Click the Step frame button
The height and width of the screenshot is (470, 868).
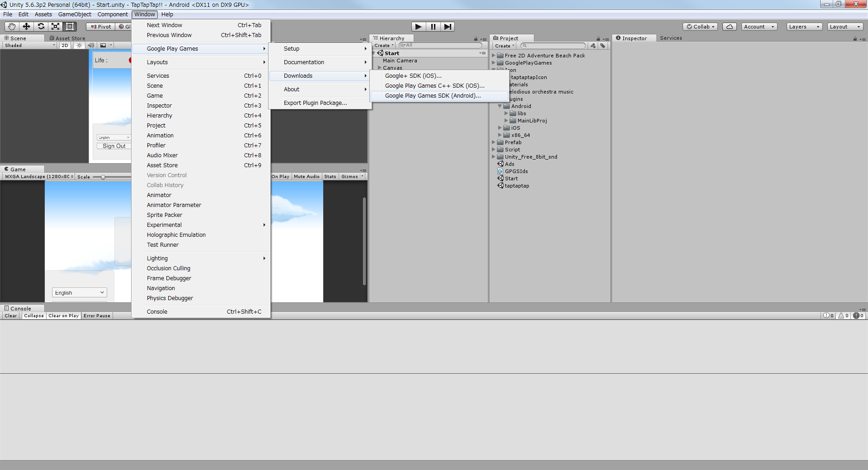pyautogui.click(x=448, y=27)
